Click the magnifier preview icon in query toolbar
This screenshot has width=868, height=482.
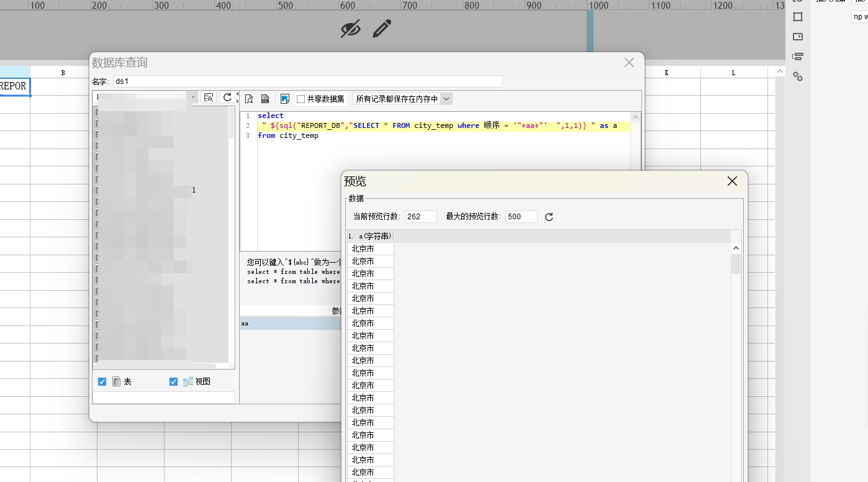[x=249, y=99]
